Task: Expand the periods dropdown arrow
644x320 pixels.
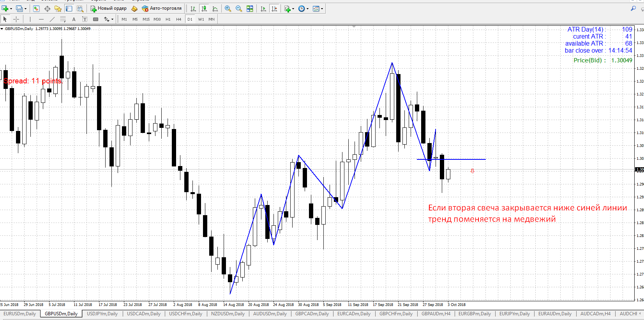Action: click(307, 9)
